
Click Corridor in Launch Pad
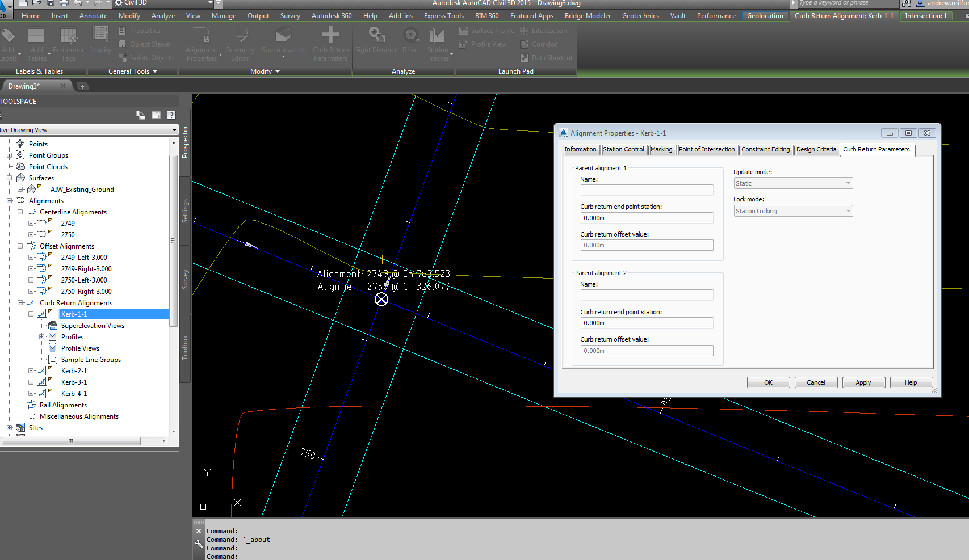pyautogui.click(x=538, y=44)
